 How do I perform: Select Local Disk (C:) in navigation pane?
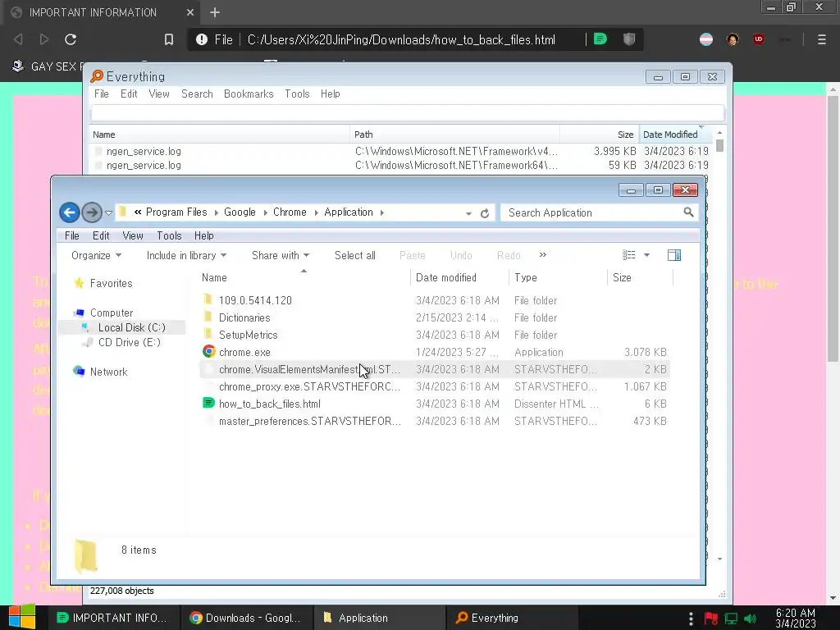coord(131,327)
